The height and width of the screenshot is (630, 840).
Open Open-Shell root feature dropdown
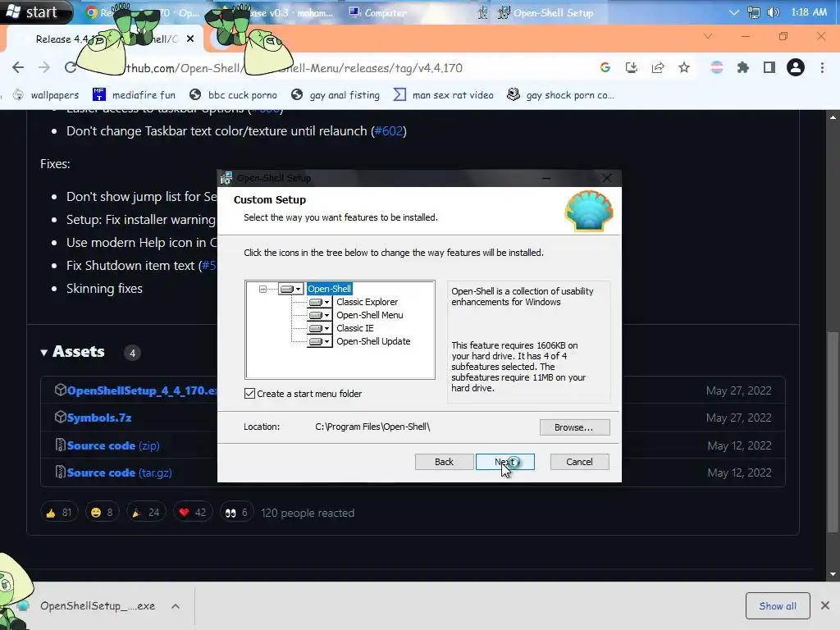coord(291,289)
